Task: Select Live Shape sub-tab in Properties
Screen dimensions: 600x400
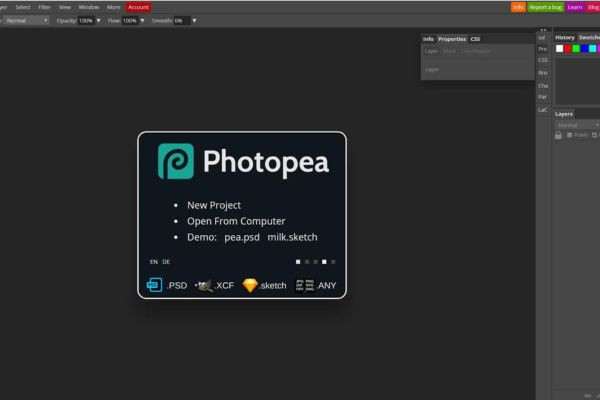Action: coord(476,51)
